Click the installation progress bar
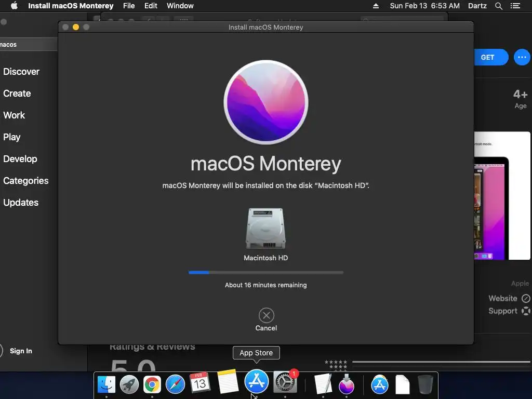532x399 pixels. pos(266,272)
